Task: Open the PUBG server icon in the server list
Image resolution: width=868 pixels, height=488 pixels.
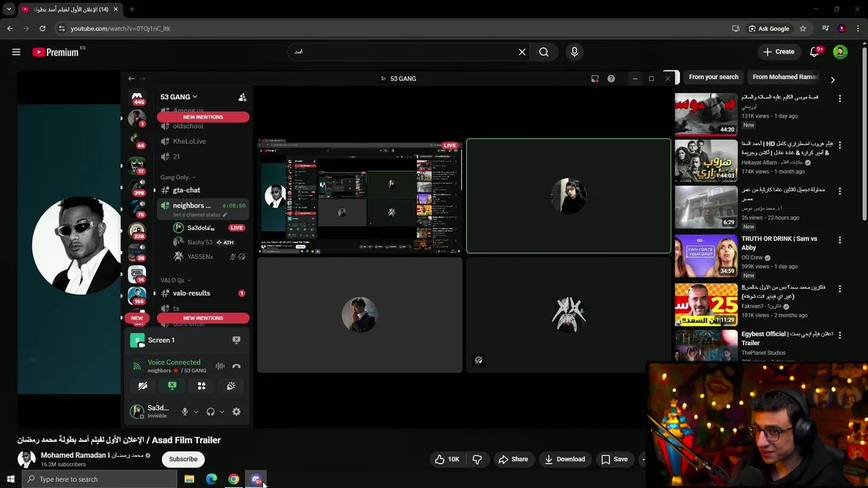Action: (137, 274)
